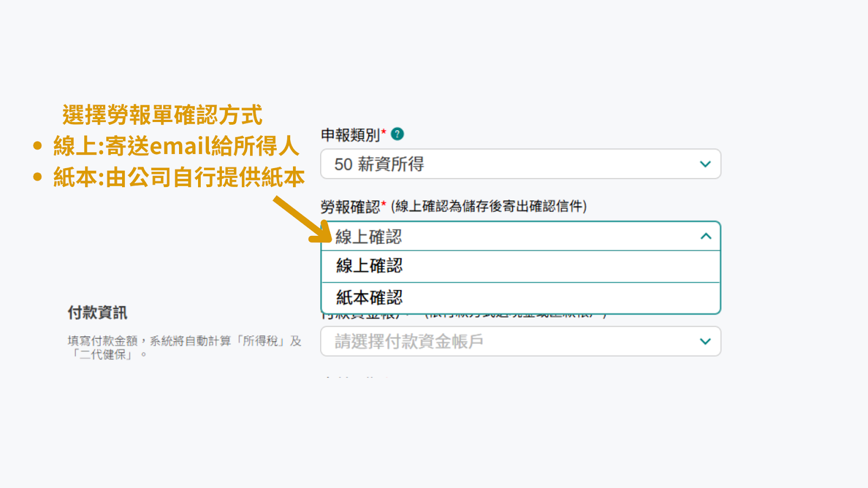
Task: Choose 紙本確認 option in the list
Action: coord(520,298)
